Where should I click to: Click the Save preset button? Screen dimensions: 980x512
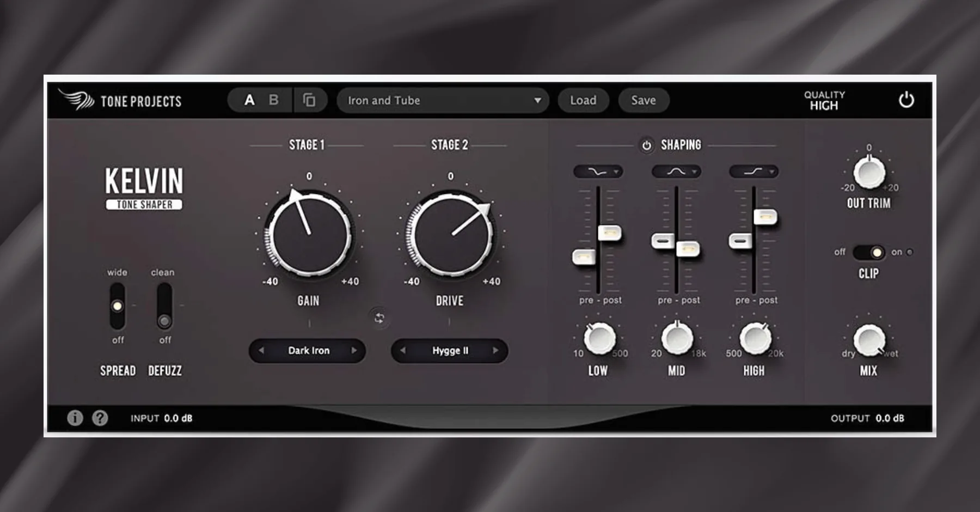click(x=644, y=100)
